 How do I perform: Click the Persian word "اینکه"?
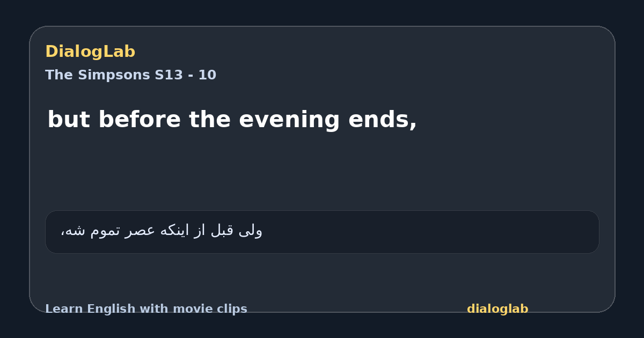(x=177, y=231)
